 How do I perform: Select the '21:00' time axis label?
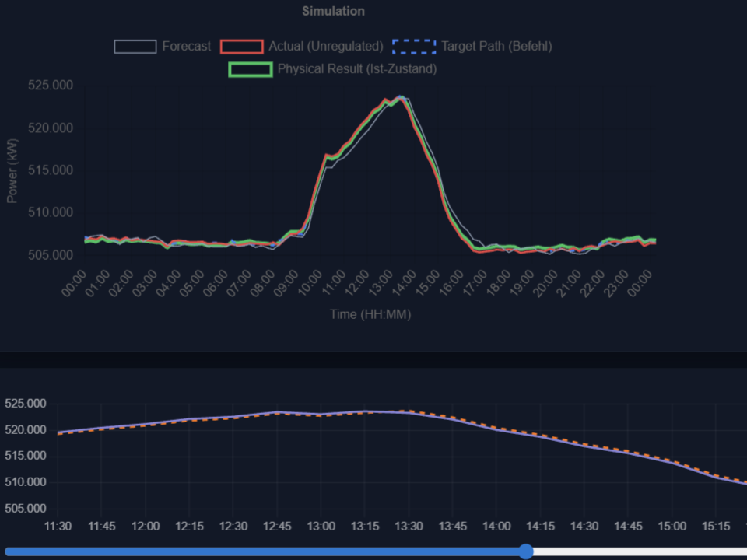tap(569, 283)
